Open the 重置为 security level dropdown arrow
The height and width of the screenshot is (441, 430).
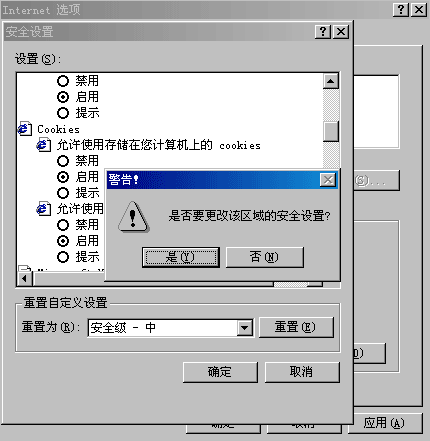[245, 328]
